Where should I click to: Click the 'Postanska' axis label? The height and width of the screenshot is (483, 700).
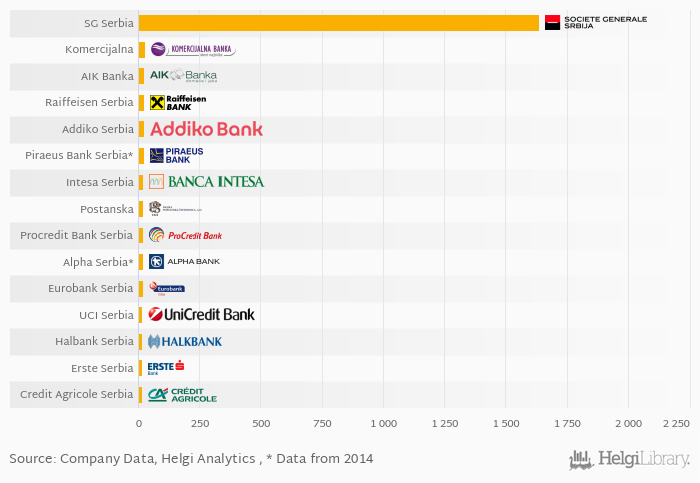107,209
